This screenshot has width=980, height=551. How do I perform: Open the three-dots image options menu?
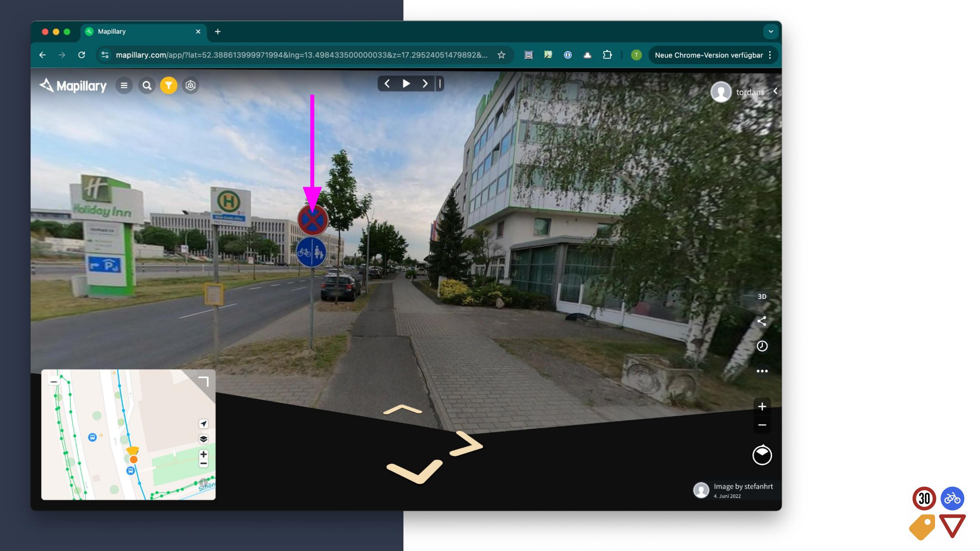(762, 371)
